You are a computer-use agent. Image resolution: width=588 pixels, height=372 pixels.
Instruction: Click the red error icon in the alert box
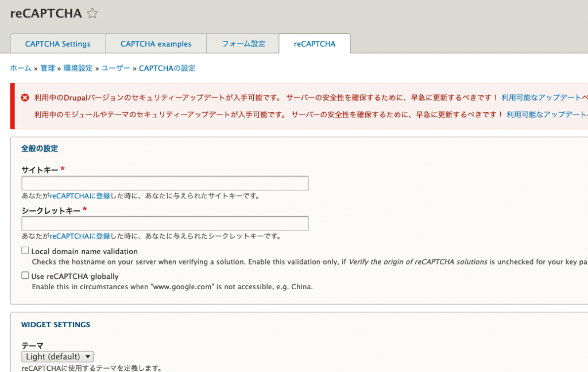click(x=25, y=98)
